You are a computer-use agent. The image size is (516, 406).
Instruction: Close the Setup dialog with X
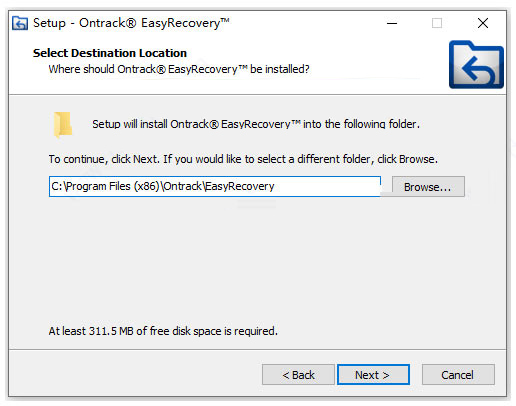click(x=483, y=23)
